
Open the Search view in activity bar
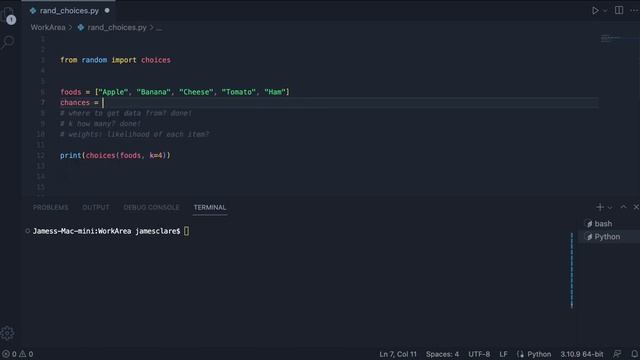(x=8, y=42)
